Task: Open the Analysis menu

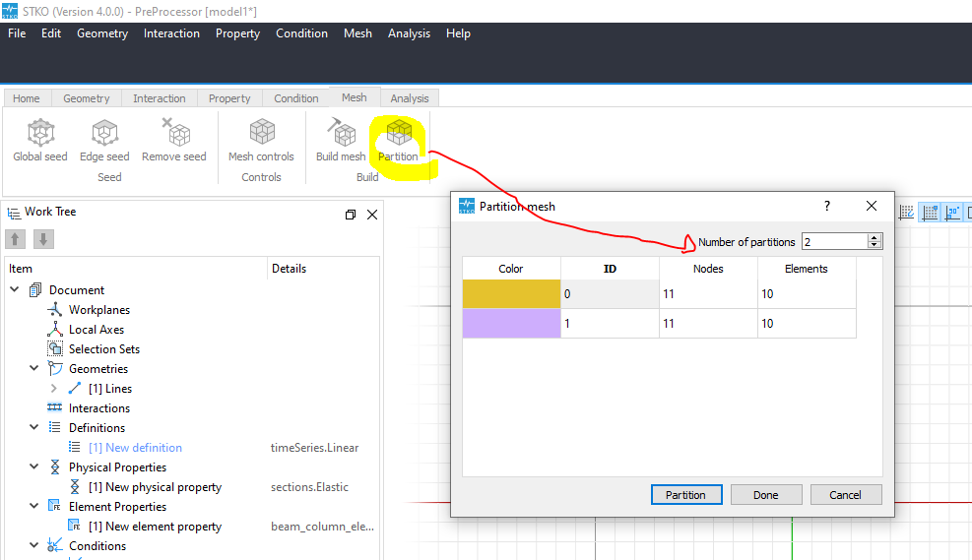Action: pyautogui.click(x=409, y=33)
